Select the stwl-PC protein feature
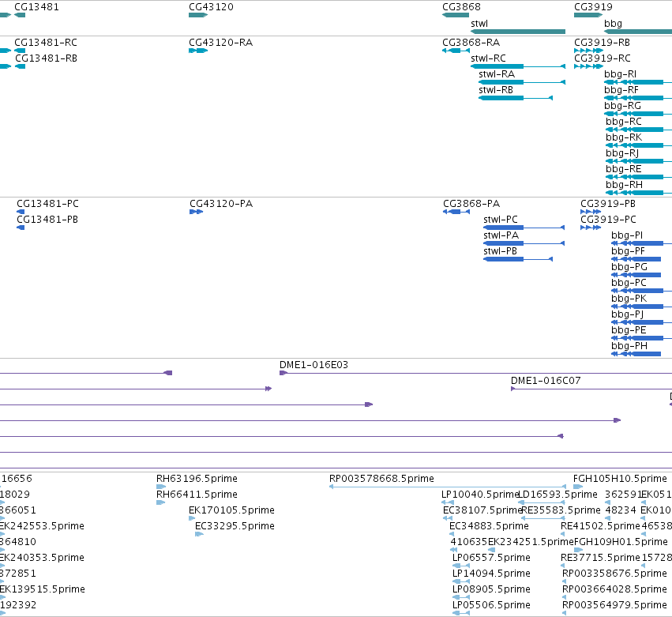The image size is (672, 617). pyautogui.click(x=524, y=228)
